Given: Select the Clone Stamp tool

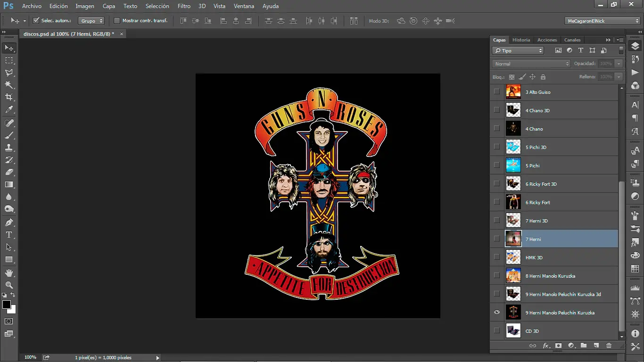Looking at the screenshot, I should click(9, 148).
